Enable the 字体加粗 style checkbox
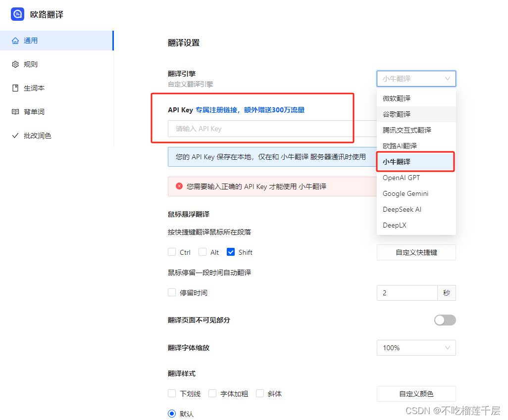The height and width of the screenshot is (420, 508). pyautogui.click(x=212, y=393)
